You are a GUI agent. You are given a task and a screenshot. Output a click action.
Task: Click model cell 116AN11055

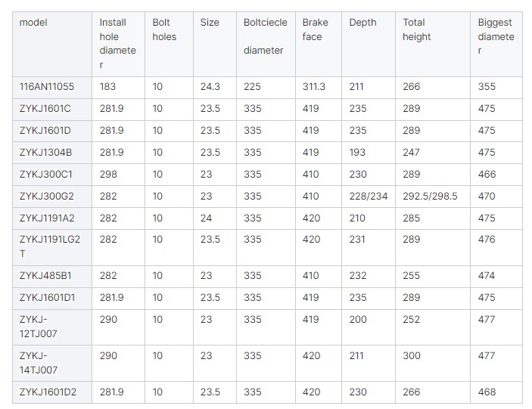pos(47,87)
